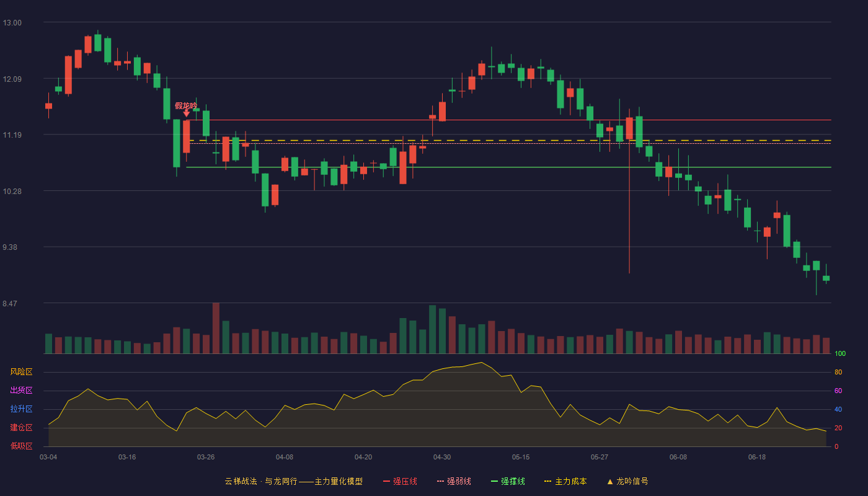
Task: Click the blue 40 indicator scale value
Action: point(838,410)
